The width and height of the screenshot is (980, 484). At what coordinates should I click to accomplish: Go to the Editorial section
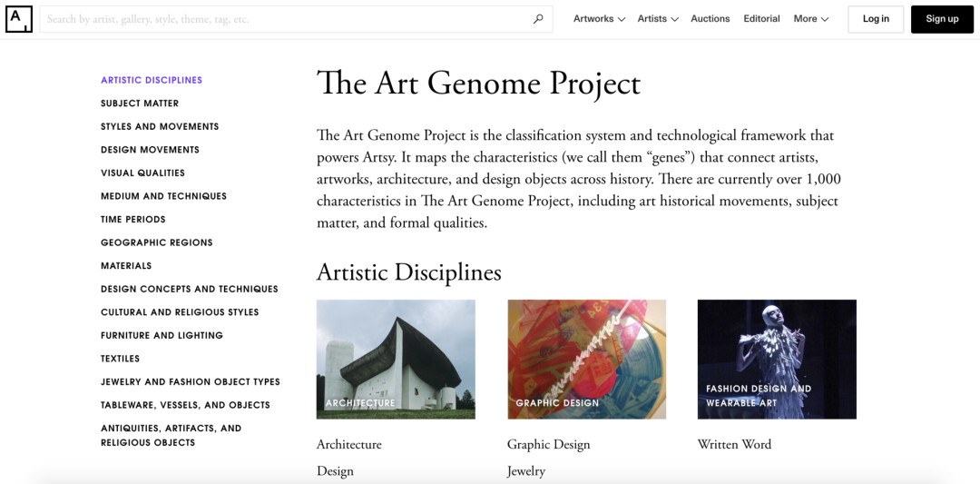tap(761, 19)
